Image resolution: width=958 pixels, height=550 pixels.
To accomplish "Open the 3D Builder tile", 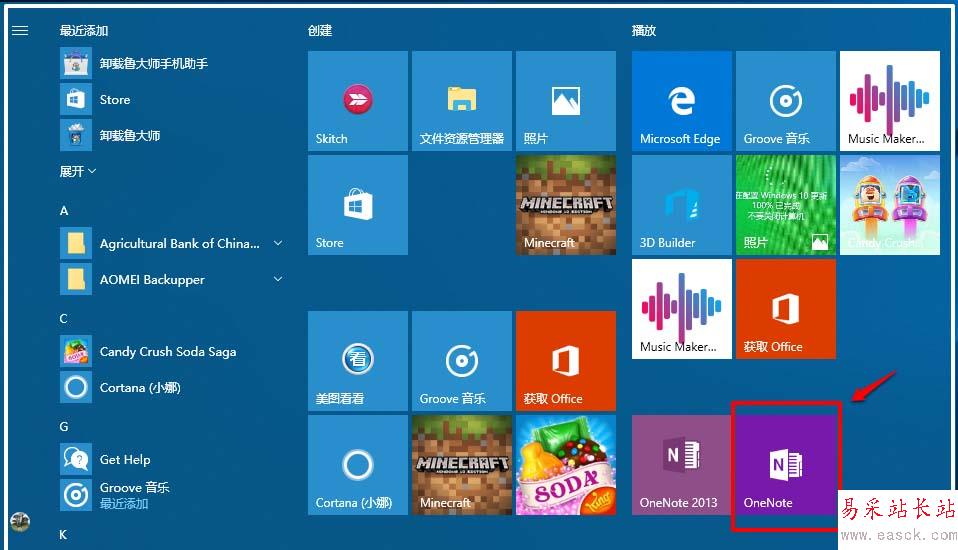I will (x=682, y=205).
